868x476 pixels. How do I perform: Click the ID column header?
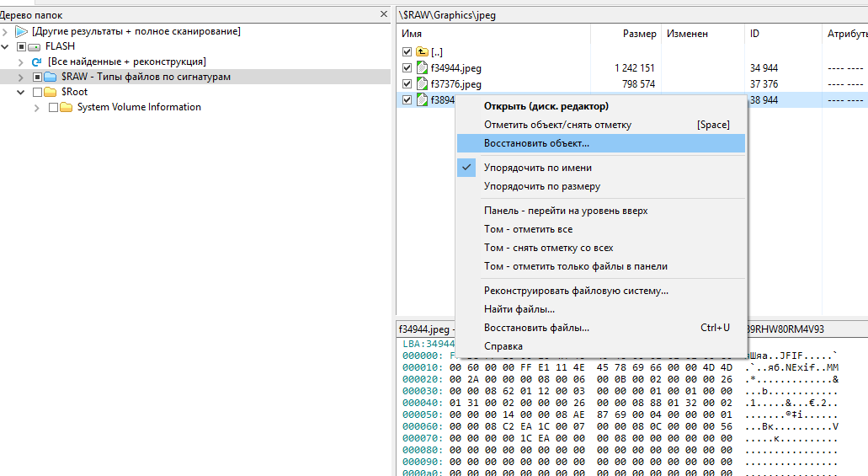pos(755,34)
